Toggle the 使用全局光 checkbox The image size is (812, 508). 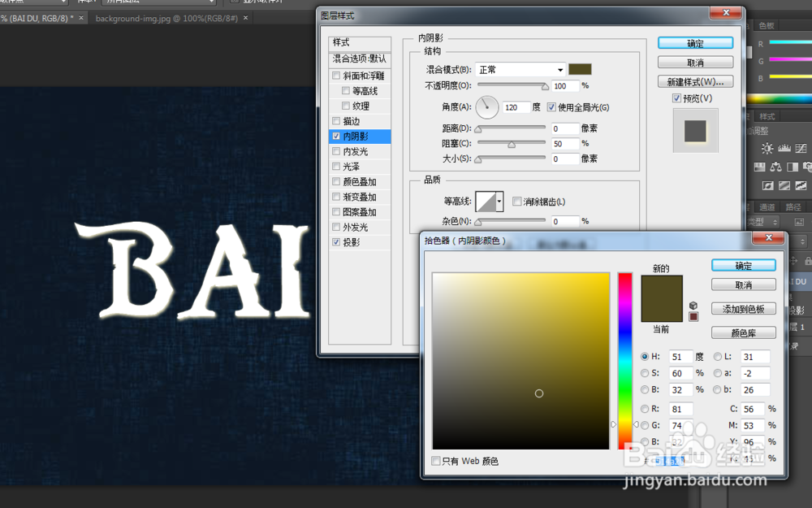click(x=551, y=107)
